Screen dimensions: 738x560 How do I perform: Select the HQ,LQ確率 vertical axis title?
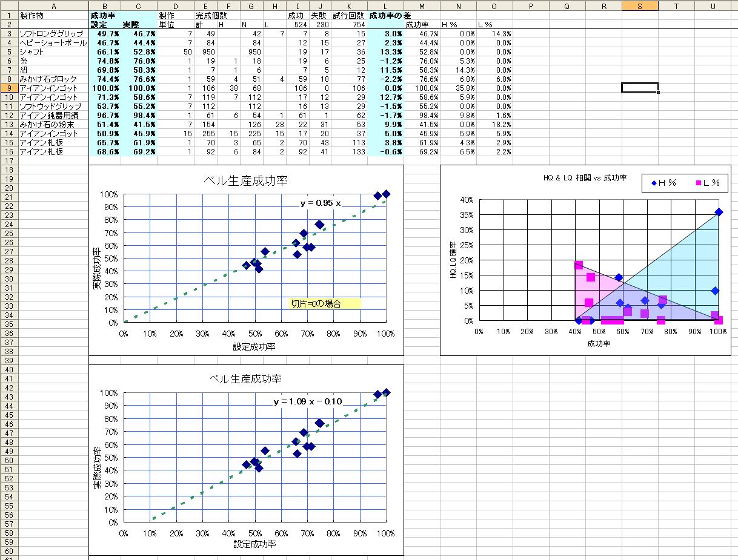coord(453,261)
